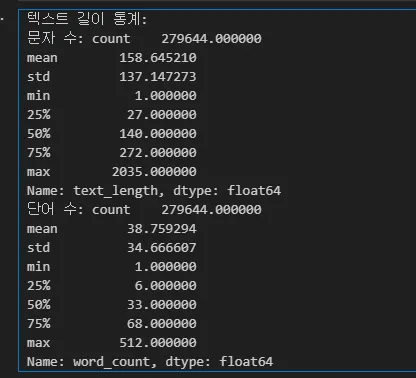This screenshot has width=416, height=378.
Task: Click 'dtype: float64' after word_count
Action: coord(219,362)
